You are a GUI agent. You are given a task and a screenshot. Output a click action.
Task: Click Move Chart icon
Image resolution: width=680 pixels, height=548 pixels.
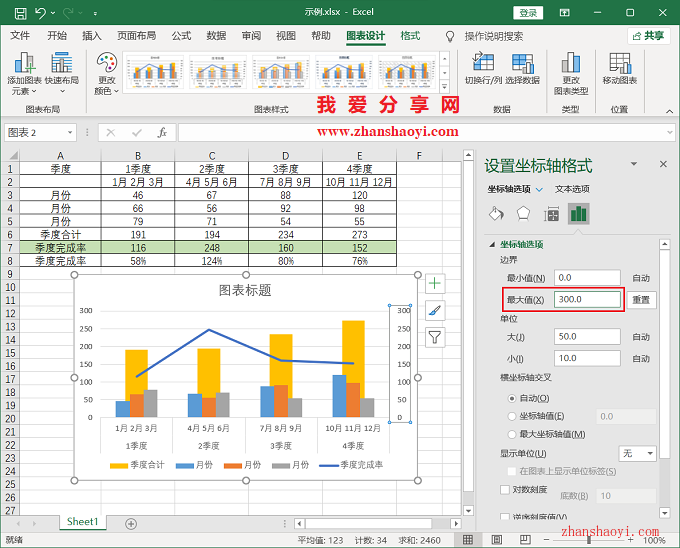620,68
